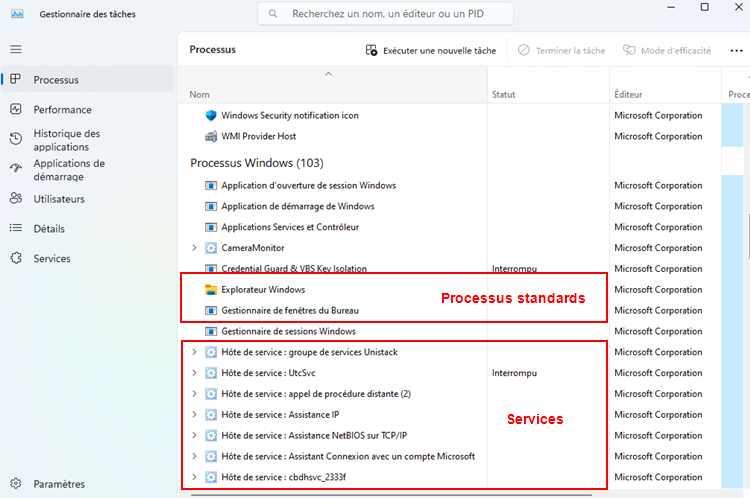Click Exécuter une nouvelle tâche icon
The image size is (750, 498).
(x=371, y=50)
